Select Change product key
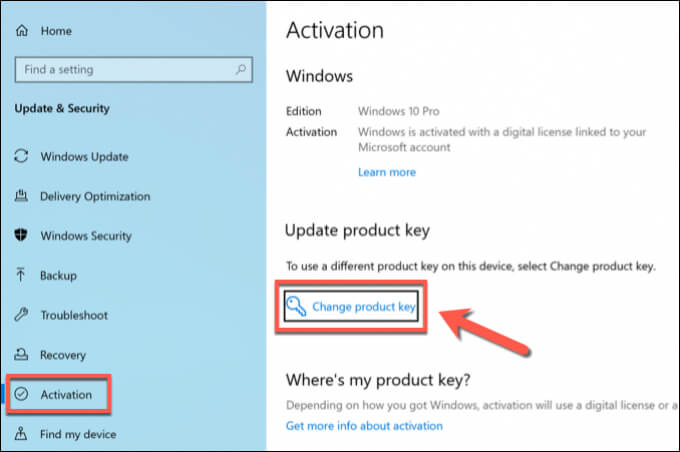Image resolution: width=680 pixels, height=452 pixels. (363, 307)
